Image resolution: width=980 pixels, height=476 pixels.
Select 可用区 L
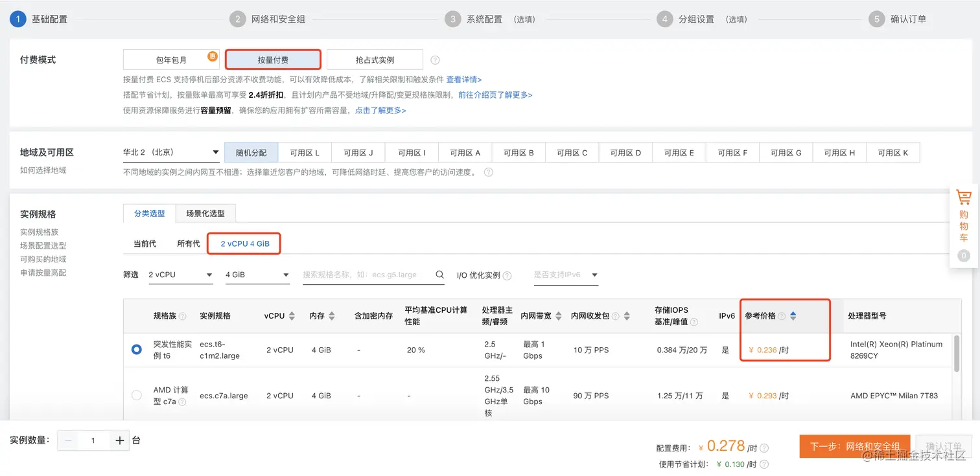tap(305, 153)
